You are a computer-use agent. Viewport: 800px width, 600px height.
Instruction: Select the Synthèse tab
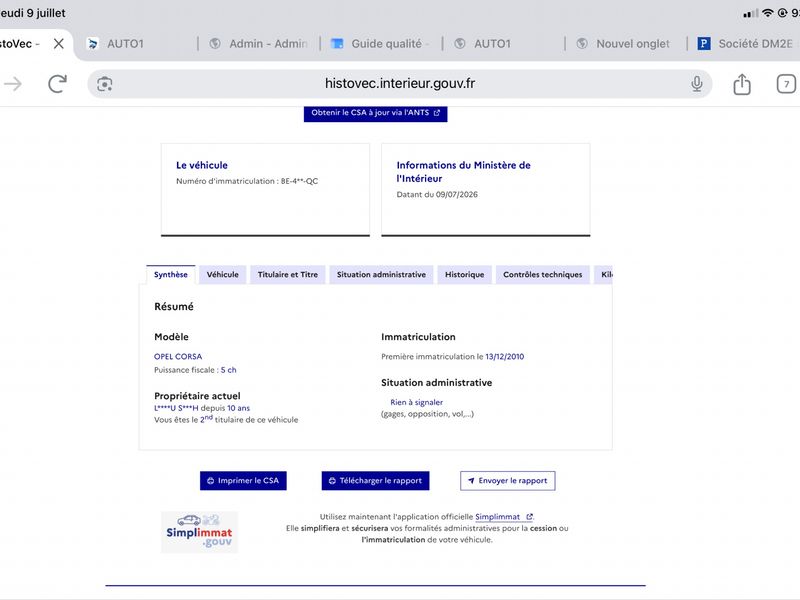point(170,274)
